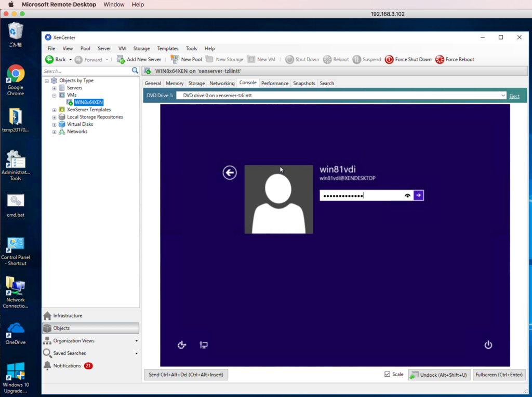Viewport: 532px width, 397px height.
Task: Click the Force Reboot icon
Action: 440,59
